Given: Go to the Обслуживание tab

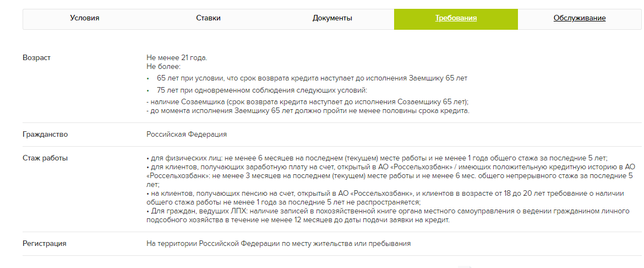Looking at the screenshot, I should pyautogui.click(x=580, y=18).
